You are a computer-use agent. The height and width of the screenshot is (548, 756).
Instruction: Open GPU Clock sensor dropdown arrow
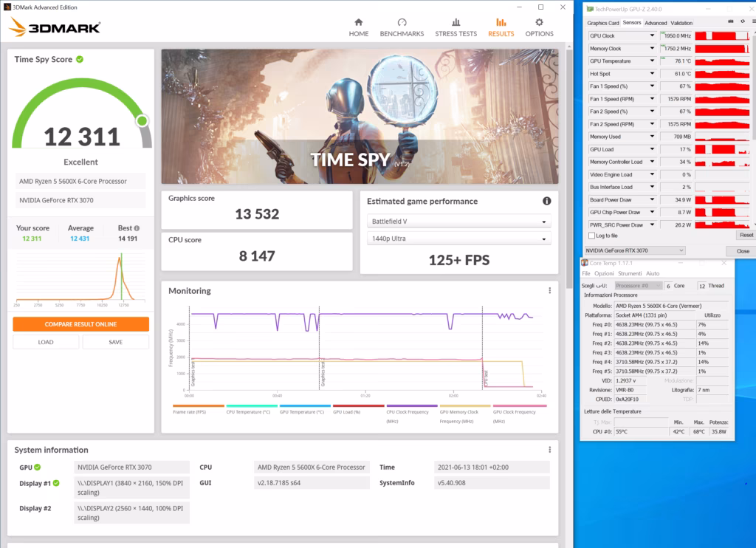tap(652, 35)
